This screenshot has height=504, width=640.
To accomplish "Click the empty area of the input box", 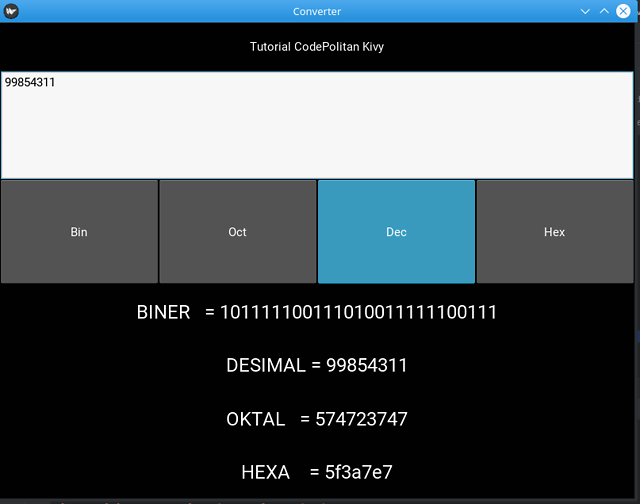I will click(x=317, y=135).
